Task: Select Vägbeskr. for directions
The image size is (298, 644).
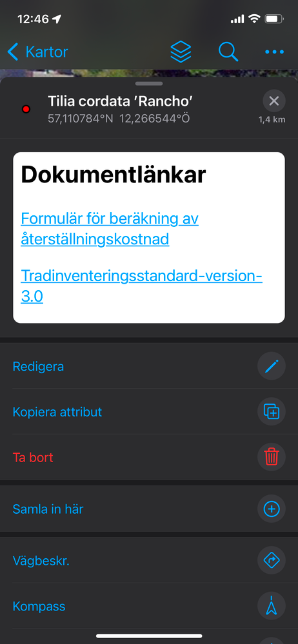Action: click(x=149, y=560)
